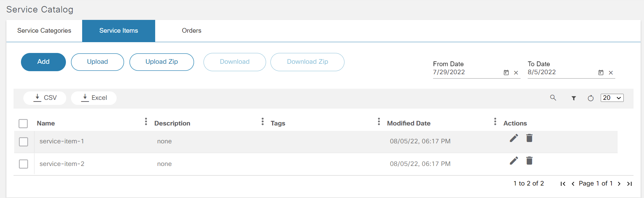Screen dimensions: 644x198
Task: Delete service-item-1 using trash icon
Action: tap(529, 138)
